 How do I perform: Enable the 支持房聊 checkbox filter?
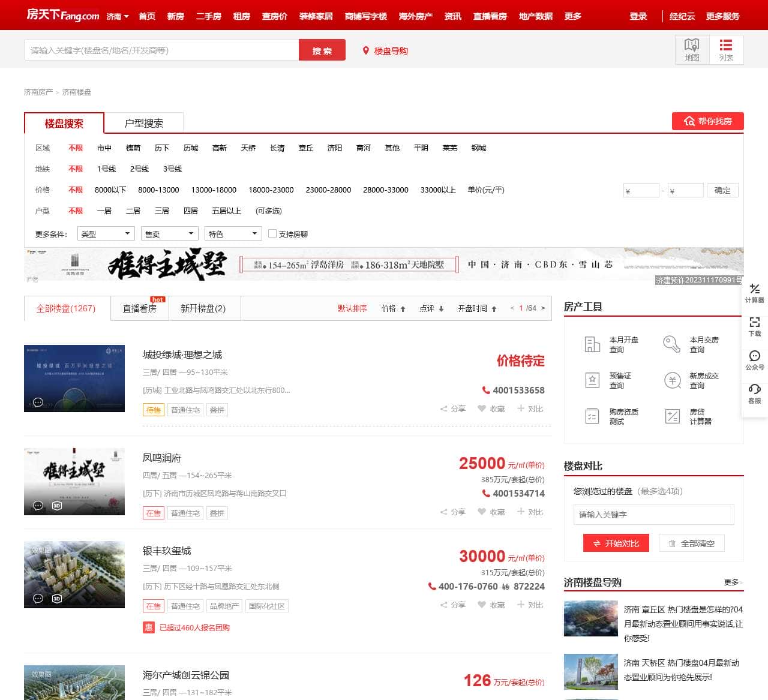click(x=273, y=233)
